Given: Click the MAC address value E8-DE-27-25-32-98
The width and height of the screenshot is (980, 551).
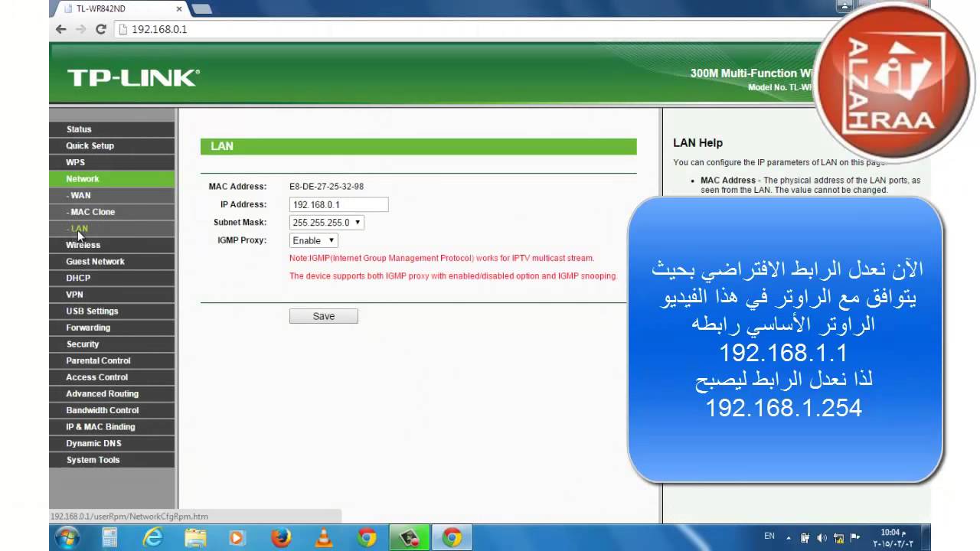Looking at the screenshot, I should click(326, 187).
